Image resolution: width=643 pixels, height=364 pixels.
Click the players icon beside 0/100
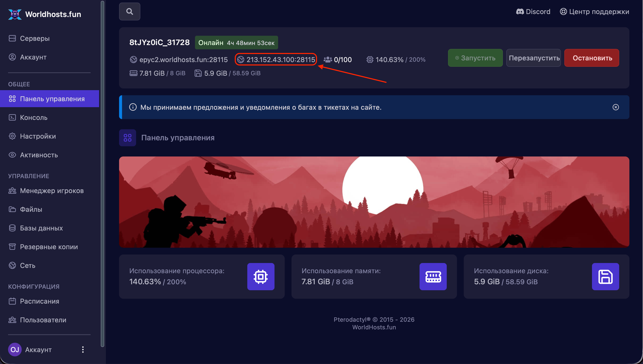(x=328, y=60)
